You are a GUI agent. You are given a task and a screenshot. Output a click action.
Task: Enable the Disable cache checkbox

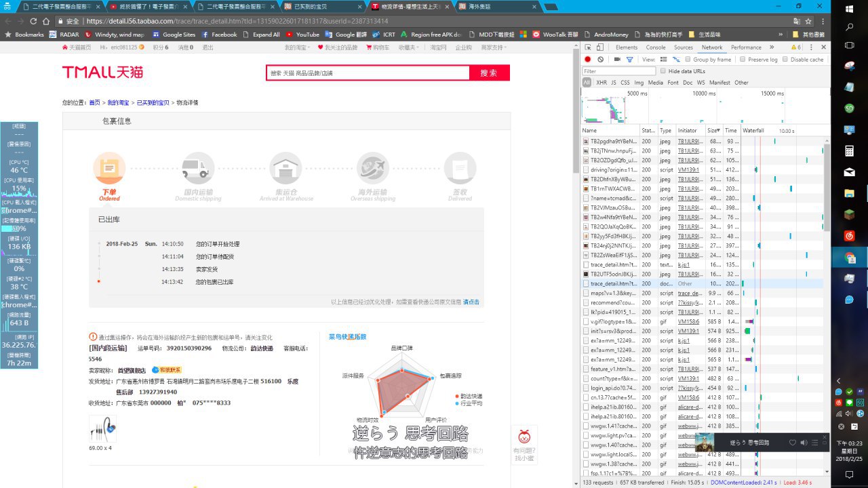(785, 60)
